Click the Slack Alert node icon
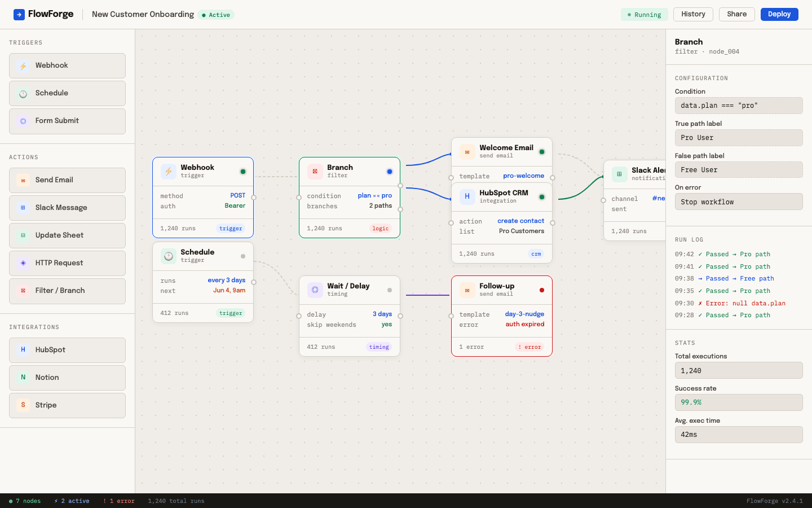 click(x=619, y=174)
